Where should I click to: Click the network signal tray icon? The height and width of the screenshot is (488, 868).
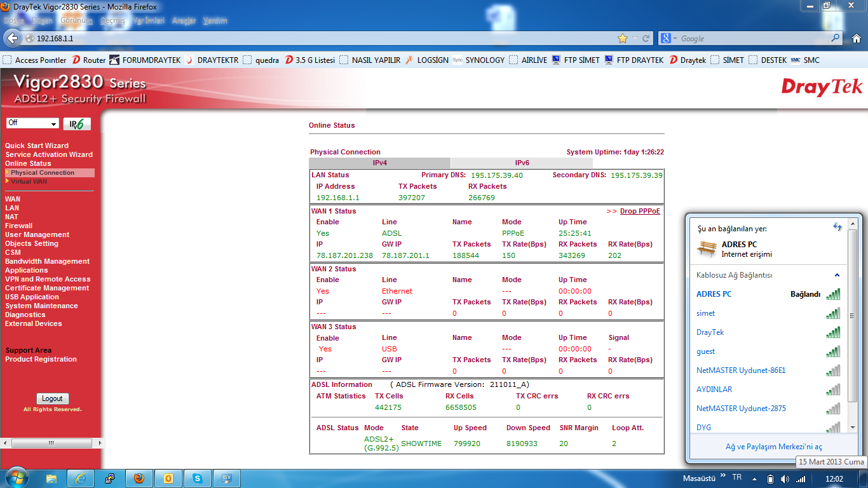coord(801,478)
